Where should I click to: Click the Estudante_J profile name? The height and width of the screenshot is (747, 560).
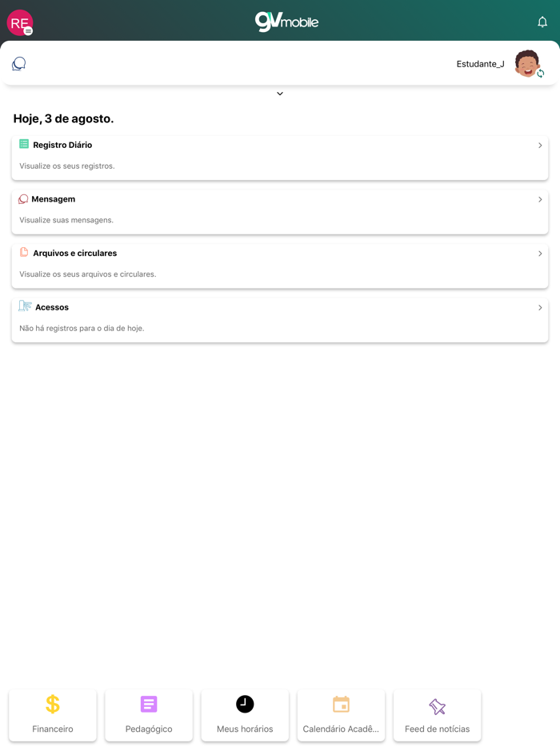tap(480, 63)
